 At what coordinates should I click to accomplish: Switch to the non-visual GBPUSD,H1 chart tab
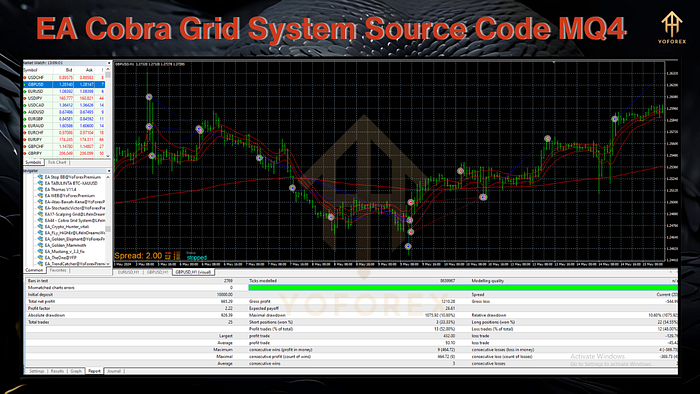[157, 272]
